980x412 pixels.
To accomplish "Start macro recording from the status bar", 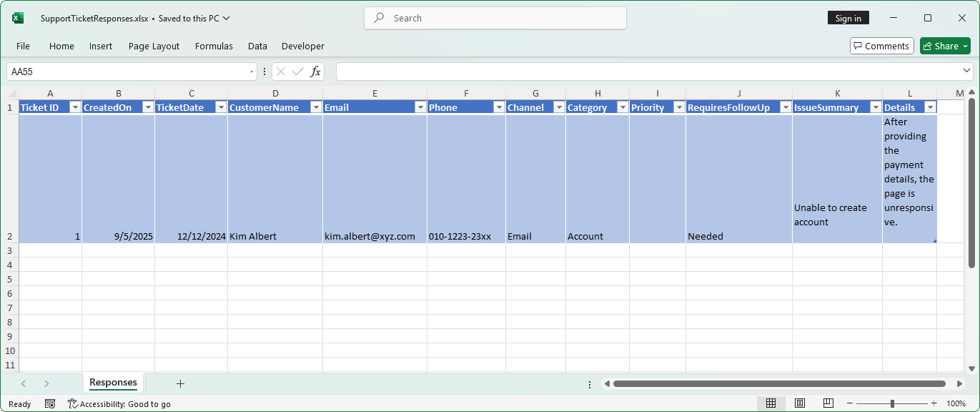I will [50, 403].
